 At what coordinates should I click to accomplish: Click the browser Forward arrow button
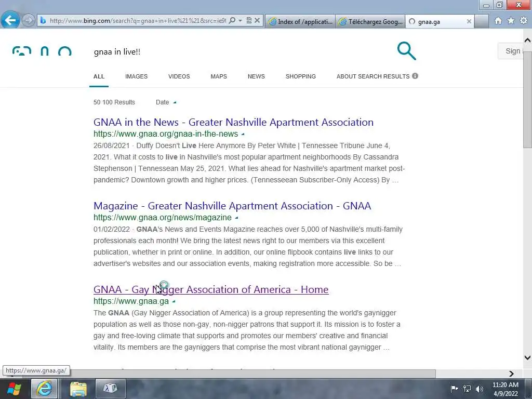29,20
